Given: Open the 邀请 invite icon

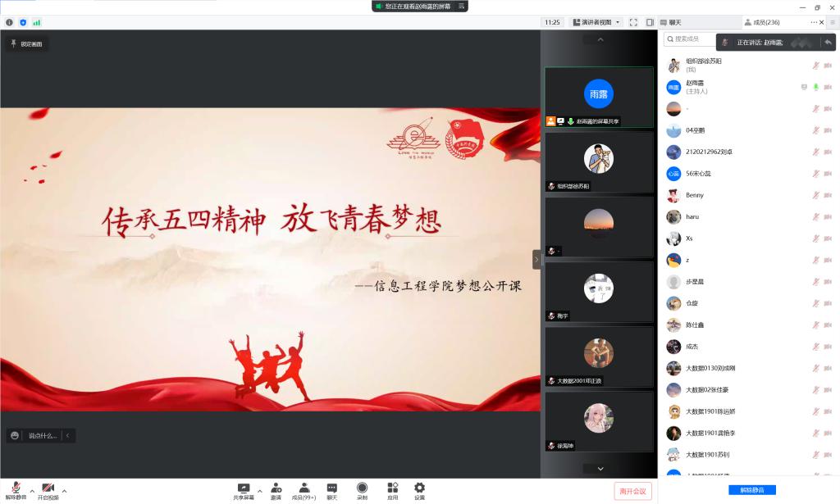Looking at the screenshot, I should coord(276,490).
